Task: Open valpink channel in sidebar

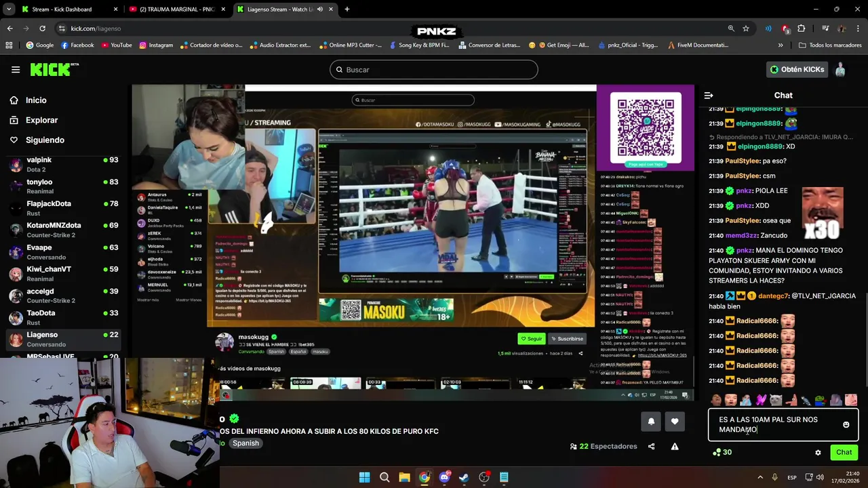Action: [x=63, y=164]
